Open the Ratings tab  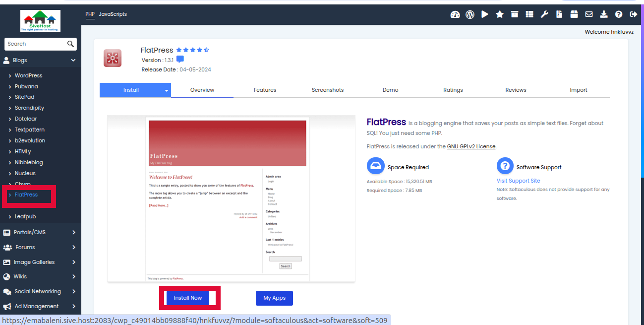(x=453, y=90)
